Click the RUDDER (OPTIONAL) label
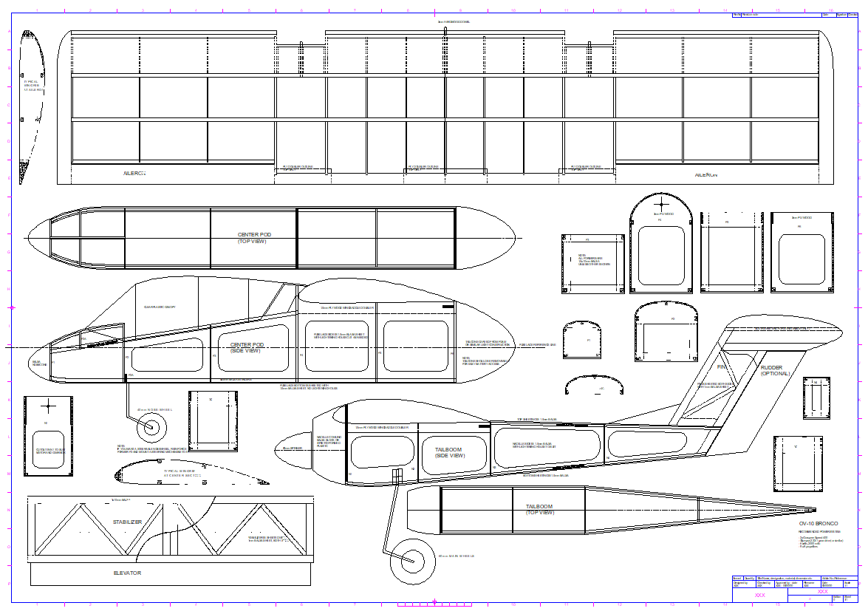This screenshot has height=614, width=868. [775, 370]
